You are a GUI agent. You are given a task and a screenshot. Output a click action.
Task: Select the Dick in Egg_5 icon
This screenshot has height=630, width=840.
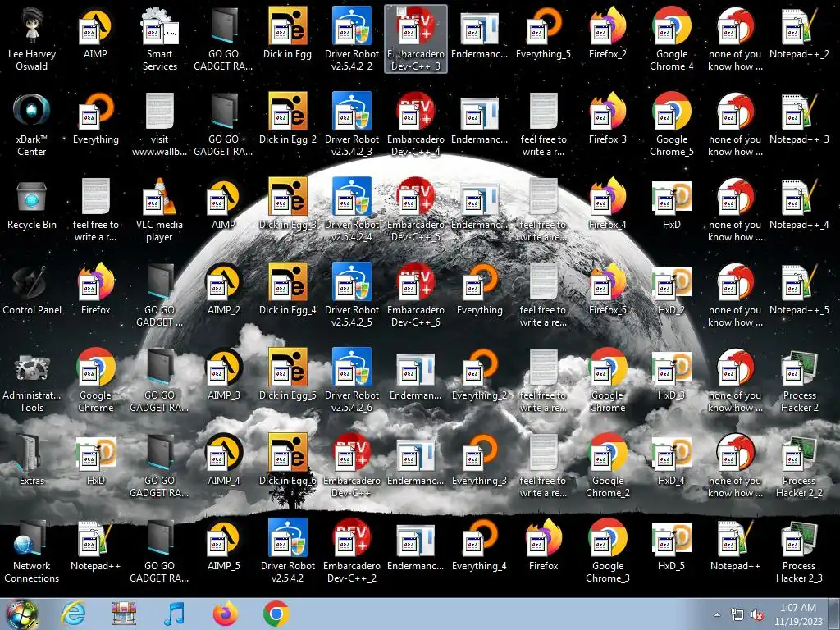click(x=288, y=375)
